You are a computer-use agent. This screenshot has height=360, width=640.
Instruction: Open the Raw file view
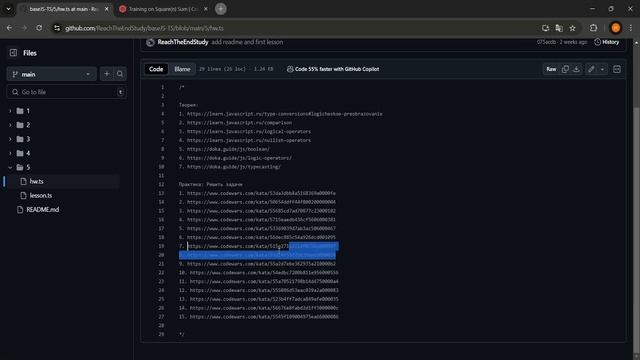(x=551, y=69)
